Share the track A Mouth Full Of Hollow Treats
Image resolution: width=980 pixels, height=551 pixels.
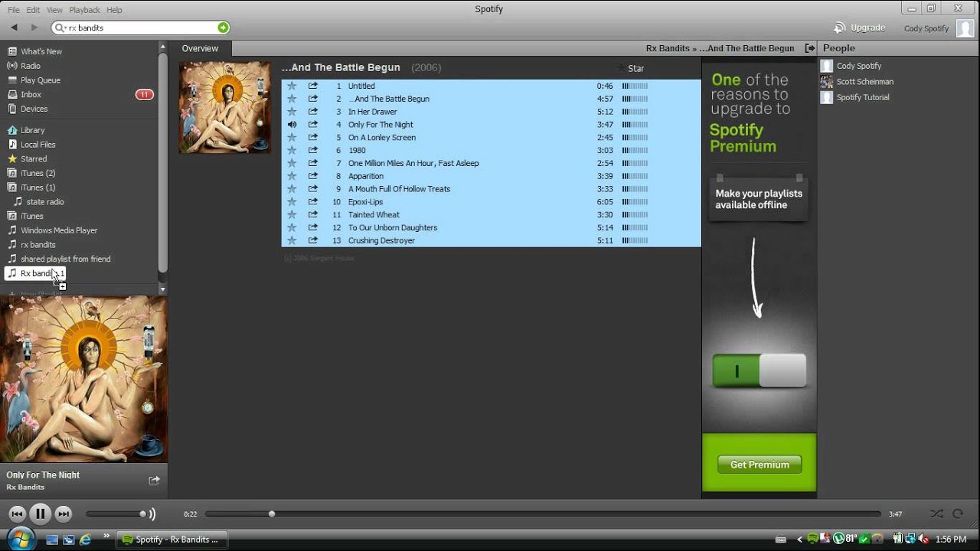point(312,189)
